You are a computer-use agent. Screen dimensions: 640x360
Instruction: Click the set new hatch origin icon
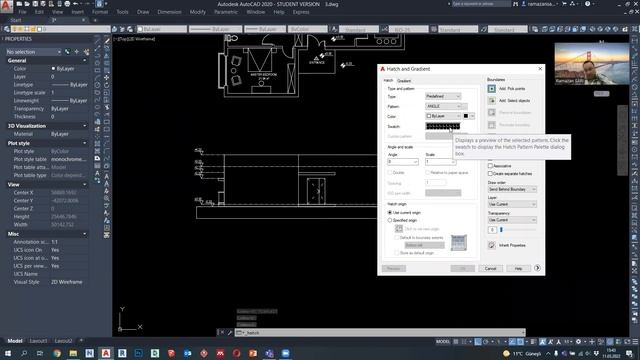tap(399, 229)
